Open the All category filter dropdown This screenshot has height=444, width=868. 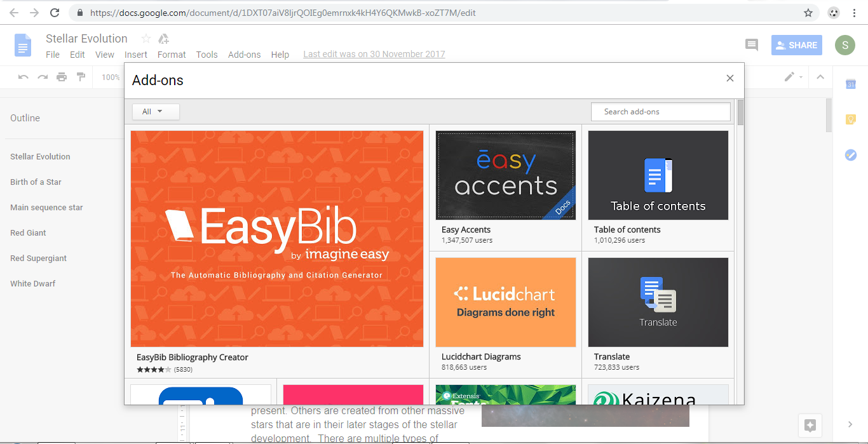[156, 112]
